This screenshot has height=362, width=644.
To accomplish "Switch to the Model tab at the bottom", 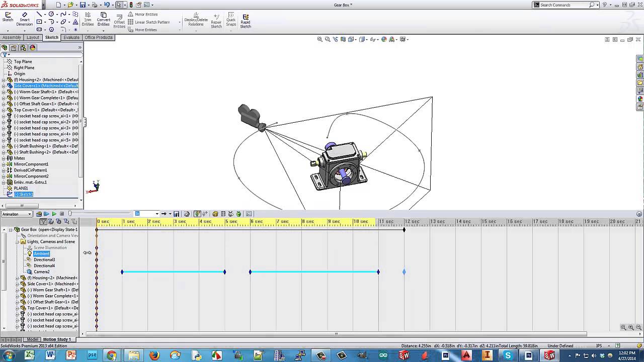I will [33, 340].
